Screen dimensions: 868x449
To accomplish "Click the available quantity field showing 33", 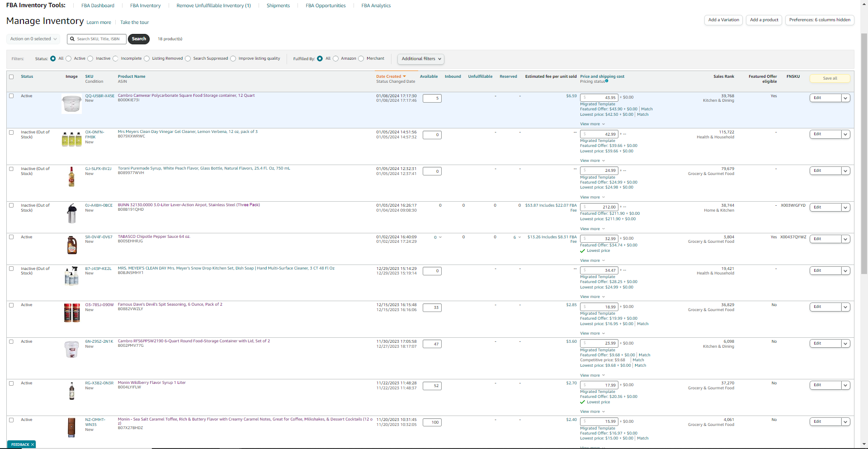I will tap(432, 308).
